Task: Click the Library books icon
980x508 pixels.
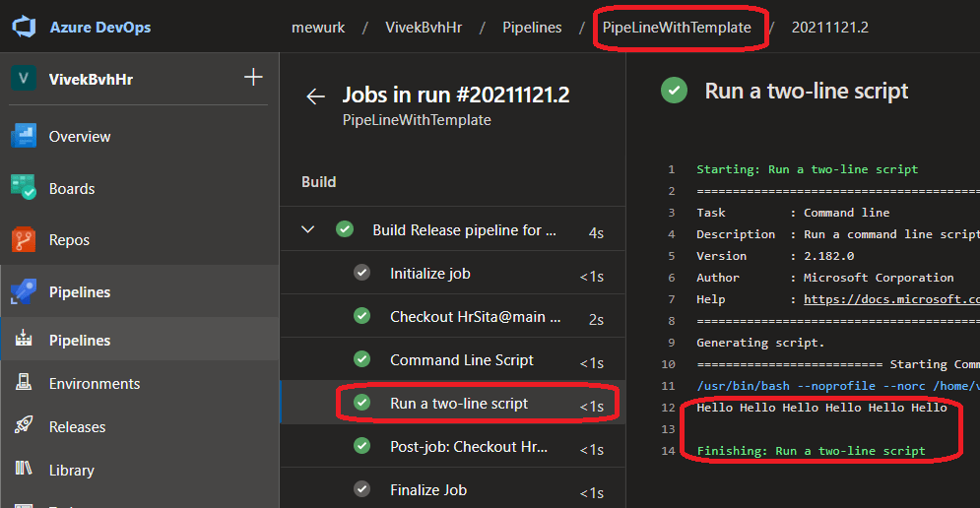Action: [x=24, y=468]
